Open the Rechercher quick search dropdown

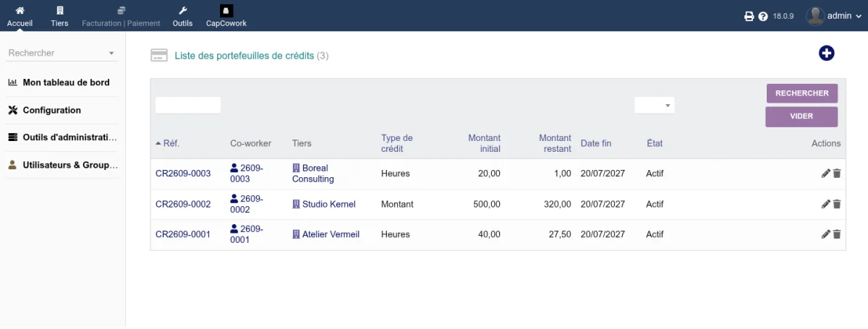pos(61,53)
